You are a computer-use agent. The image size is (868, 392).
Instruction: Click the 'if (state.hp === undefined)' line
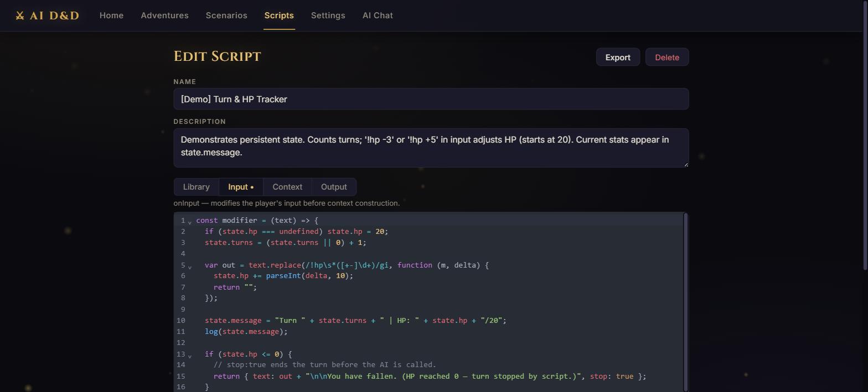[x=297, y=231]
